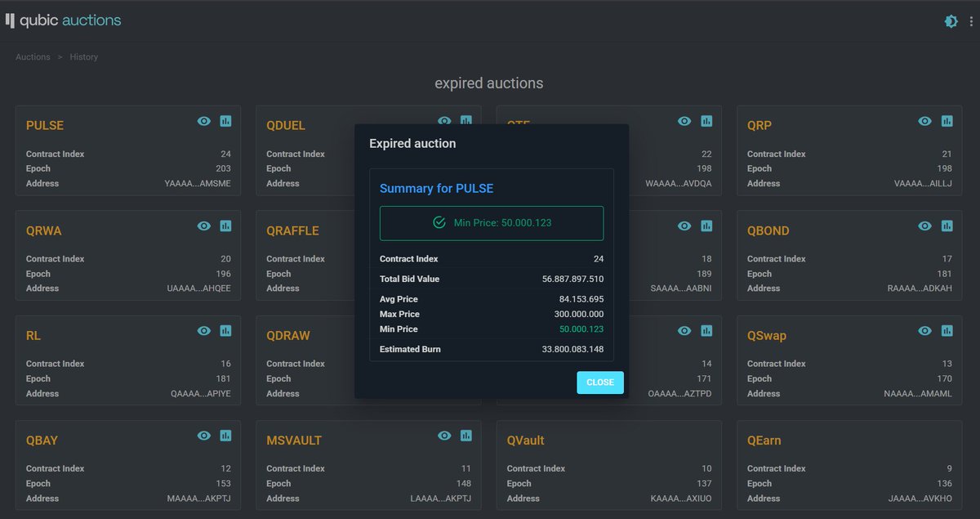Toggle the dark/light theme switch
Viewport: 980px width, 519px height.
coord(951,21)
